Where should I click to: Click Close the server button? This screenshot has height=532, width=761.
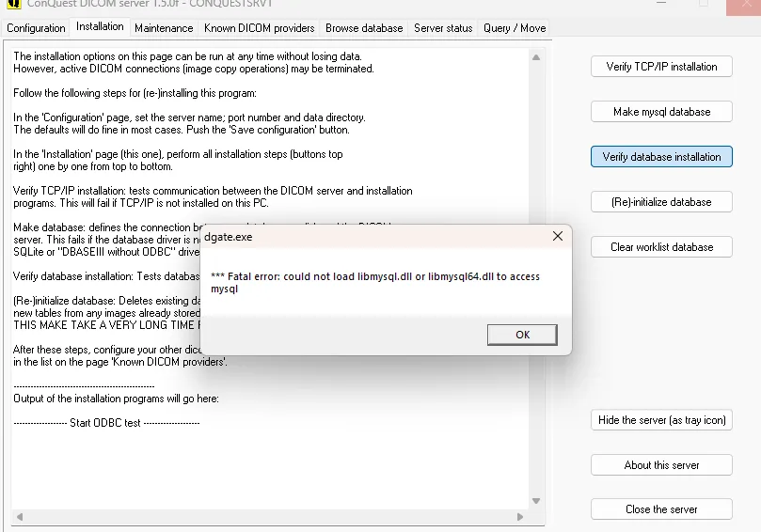point(661,509)
